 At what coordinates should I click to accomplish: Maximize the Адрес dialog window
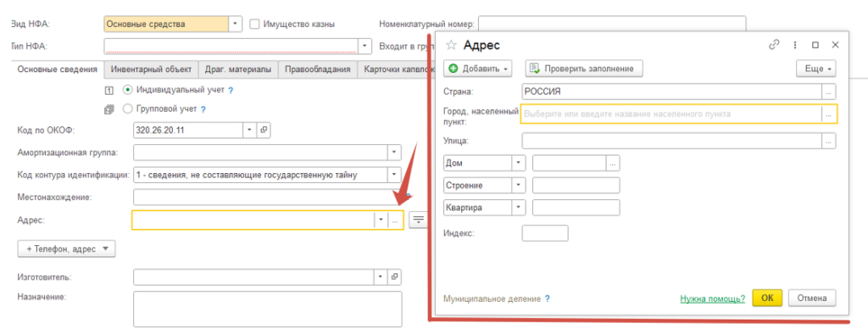point(815,46)
